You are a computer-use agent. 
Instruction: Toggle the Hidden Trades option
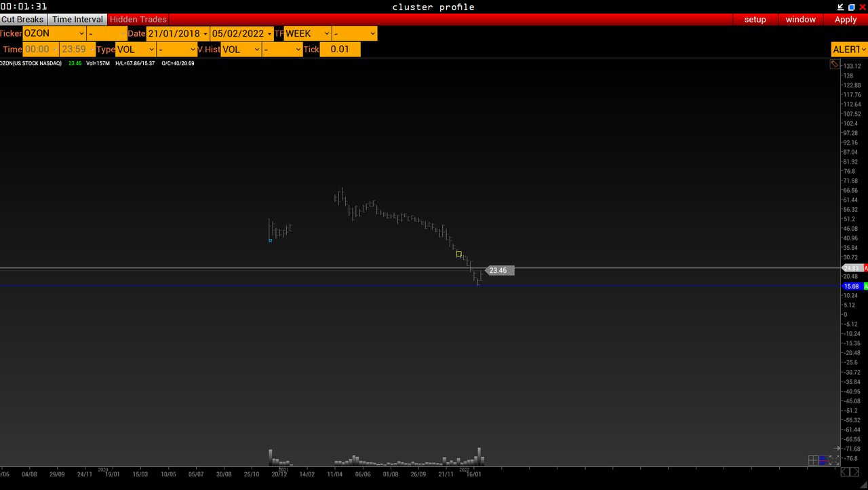138,20
